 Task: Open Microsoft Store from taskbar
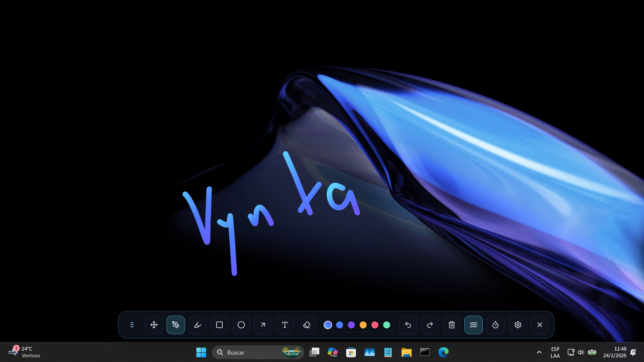tap(351, 352)
